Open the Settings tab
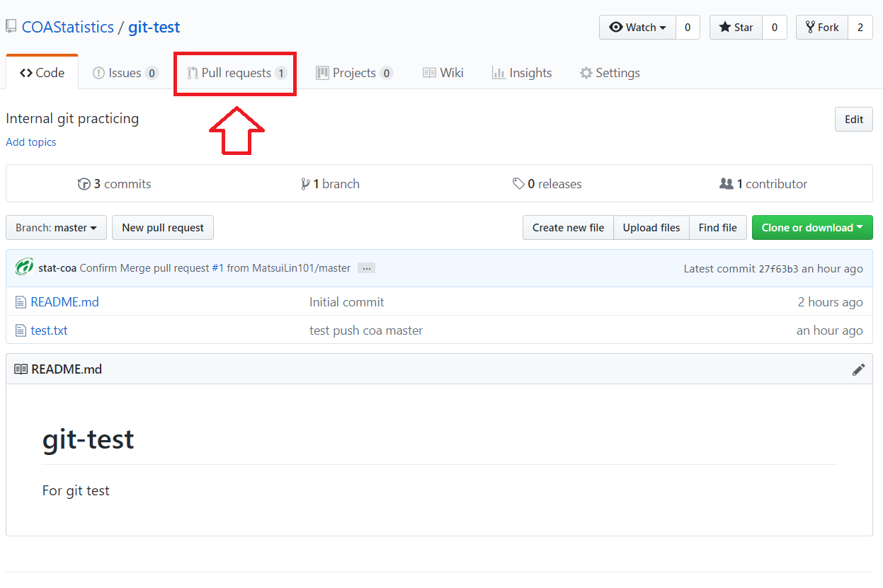 pyautogui.click(x=610, y=73)
